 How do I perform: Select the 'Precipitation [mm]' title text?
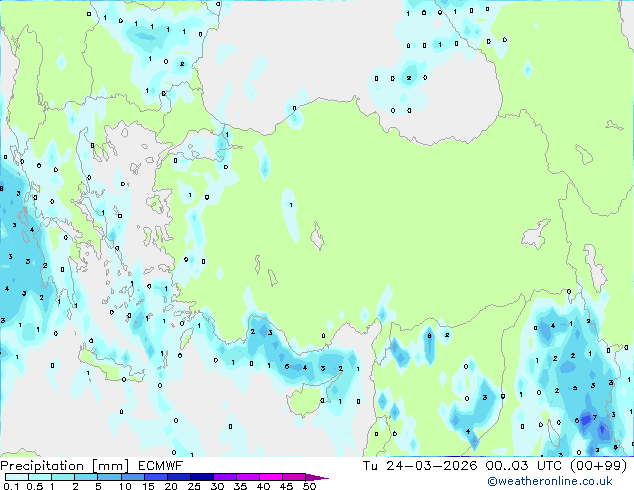click(x=65, y=466)
